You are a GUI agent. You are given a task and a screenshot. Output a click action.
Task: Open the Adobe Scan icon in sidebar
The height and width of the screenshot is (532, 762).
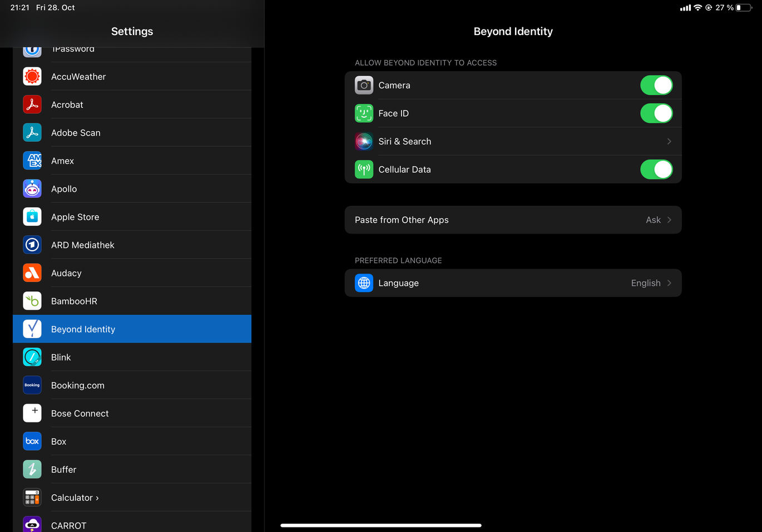click(32, 133)
